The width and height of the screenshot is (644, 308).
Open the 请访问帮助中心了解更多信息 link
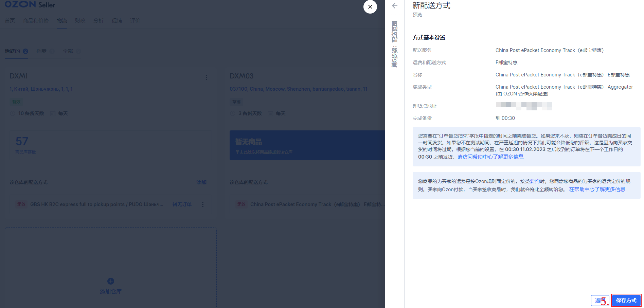coord(490,157)
